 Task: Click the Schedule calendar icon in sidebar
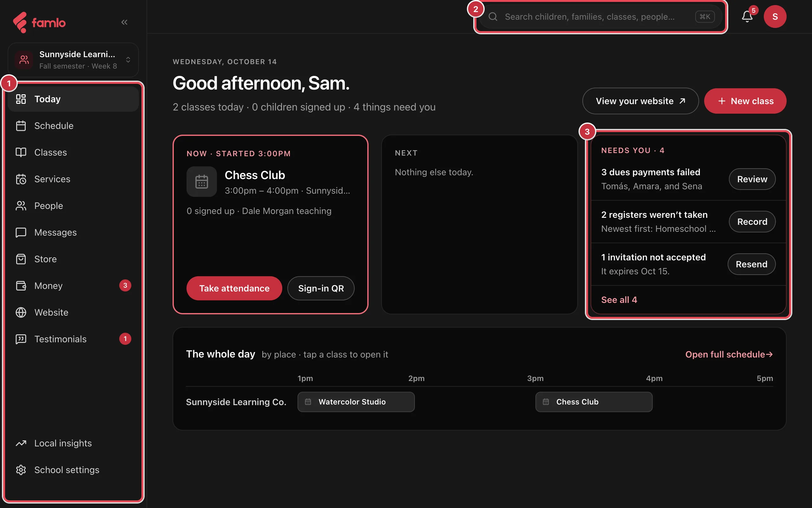point(21,126)
